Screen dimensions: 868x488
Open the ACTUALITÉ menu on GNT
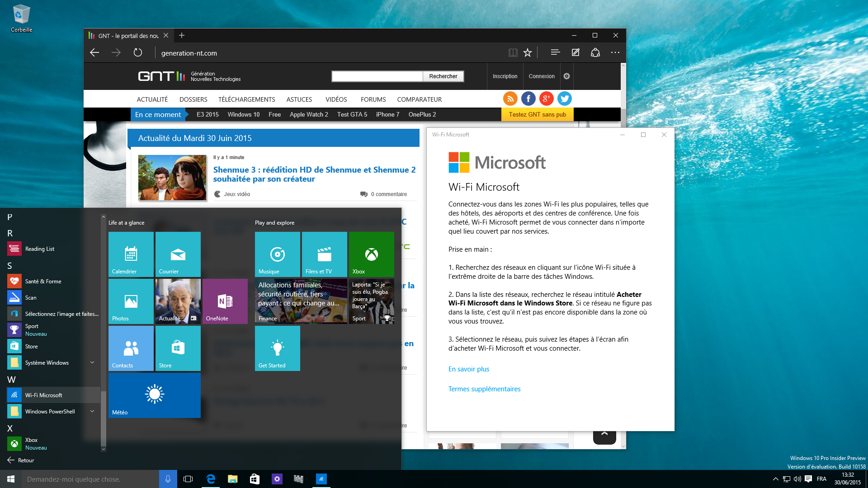(x=152, y=99)
